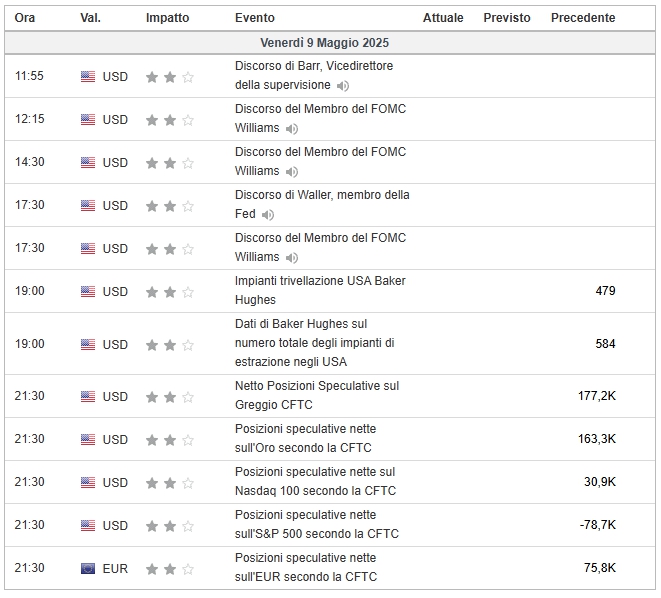
Task: Click impact stars for 19:00 Baker Hughes trivellazione row
Action: 169,292
